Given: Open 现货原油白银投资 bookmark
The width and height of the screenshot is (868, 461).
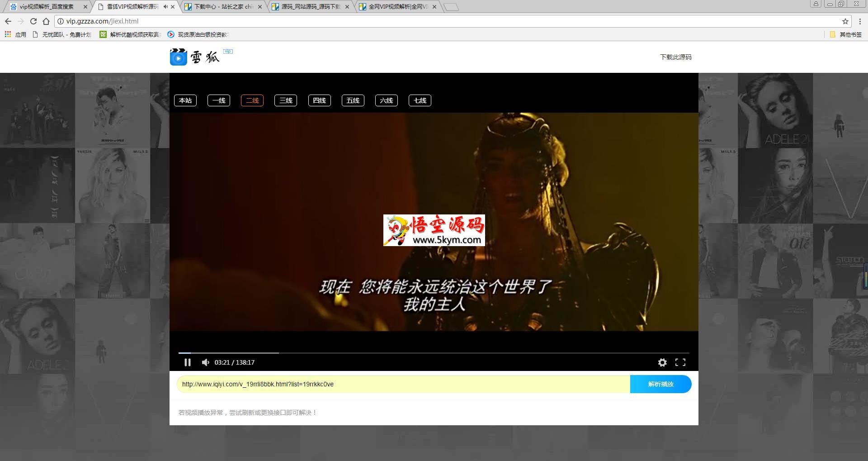Looking at the screenshot, I should (198, 34).
